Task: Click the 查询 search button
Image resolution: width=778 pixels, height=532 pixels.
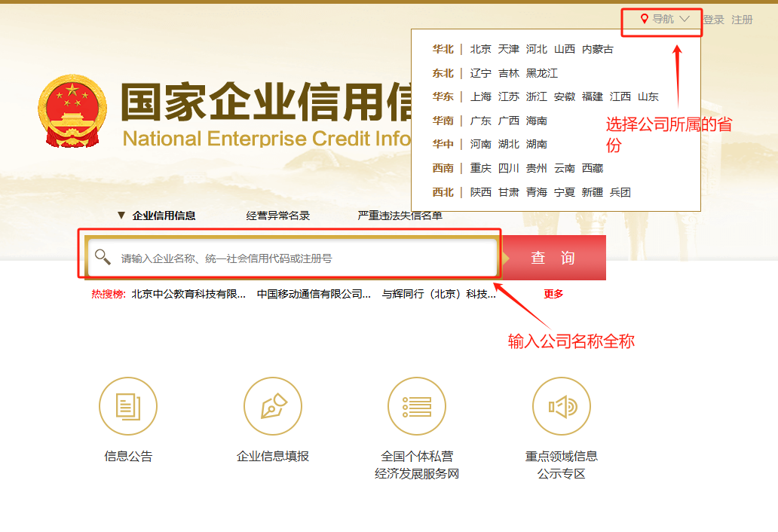Action: pos(554,258)
